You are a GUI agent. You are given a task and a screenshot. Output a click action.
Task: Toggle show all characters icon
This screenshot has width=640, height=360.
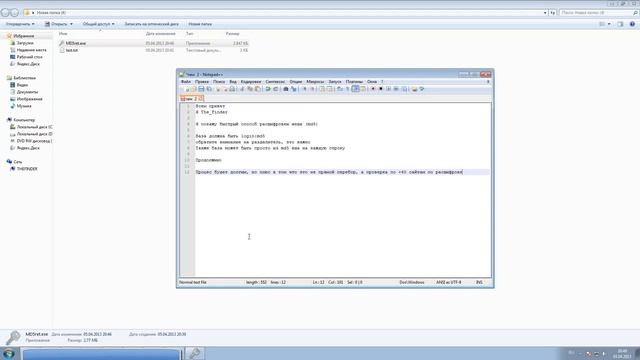pyautogui.click(x=347, y=89)
